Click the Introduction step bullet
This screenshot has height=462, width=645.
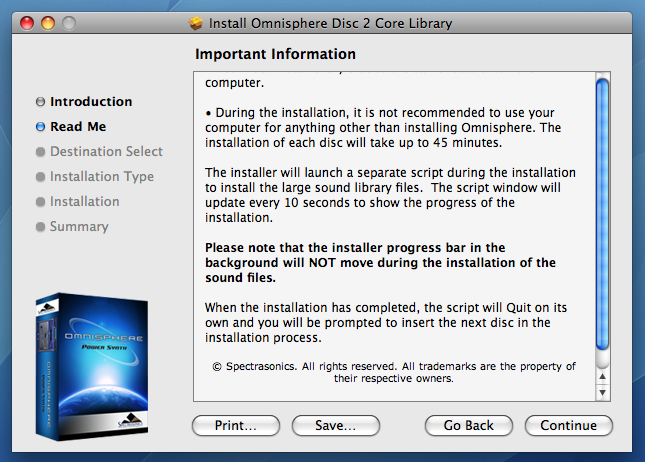pyautogui.click(x=40, y=102)
